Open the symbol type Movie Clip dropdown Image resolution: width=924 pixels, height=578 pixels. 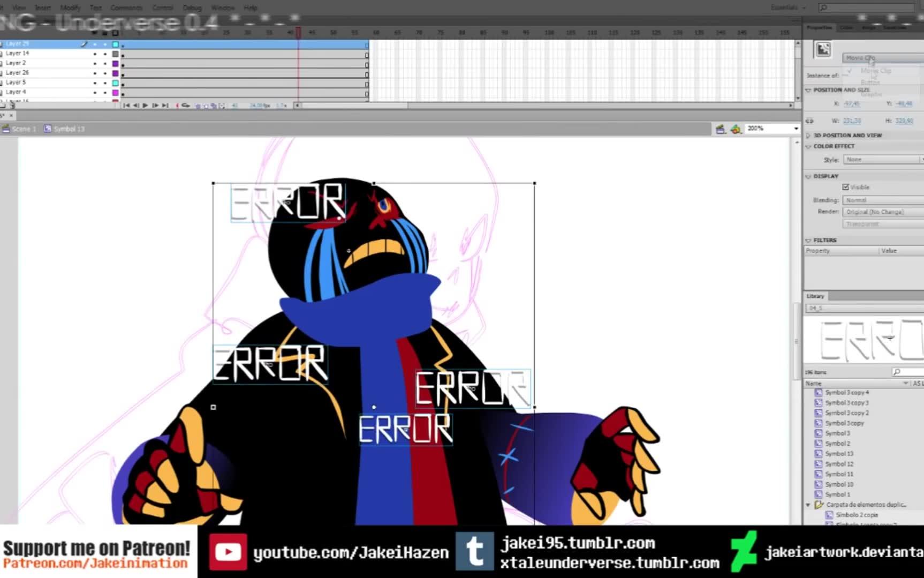click(883, 57)
